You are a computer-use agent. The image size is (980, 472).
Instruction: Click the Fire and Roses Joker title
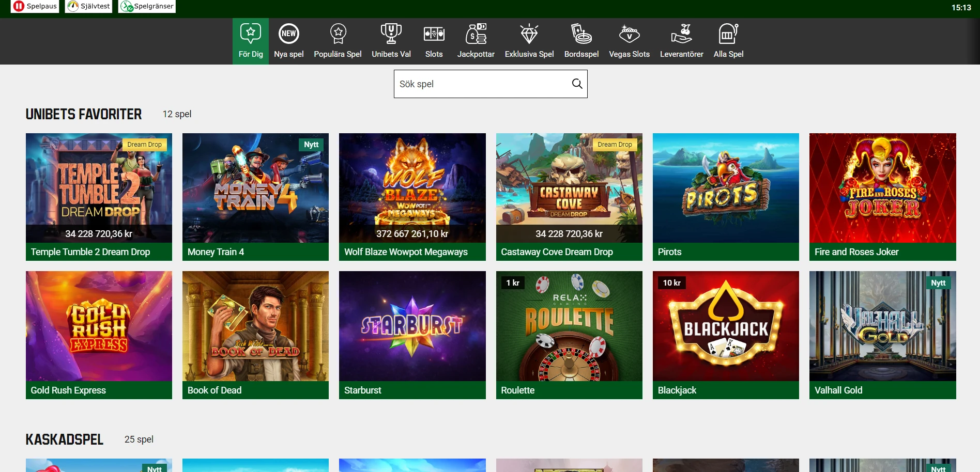pos(856,252)
